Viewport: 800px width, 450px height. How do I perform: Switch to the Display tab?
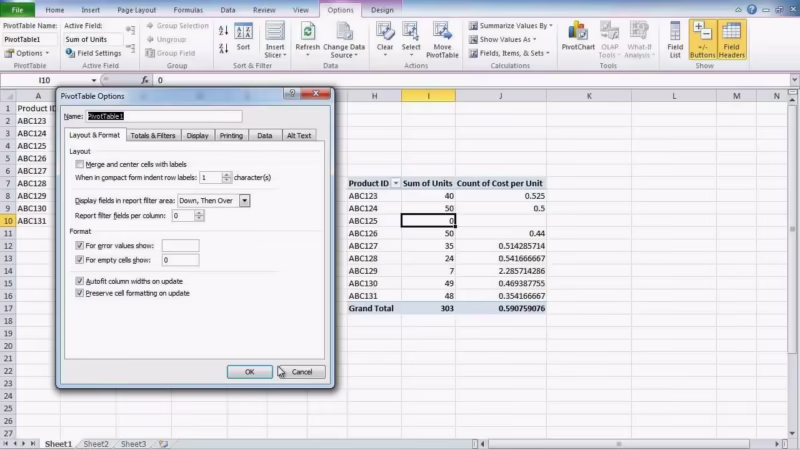coord(197,135)
